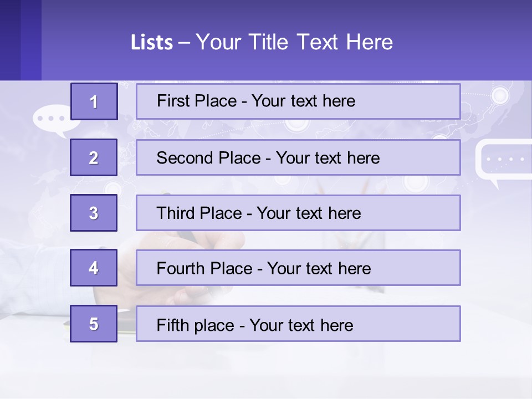
Task: Select the Fifth place text box
Action: click(298, 324)
